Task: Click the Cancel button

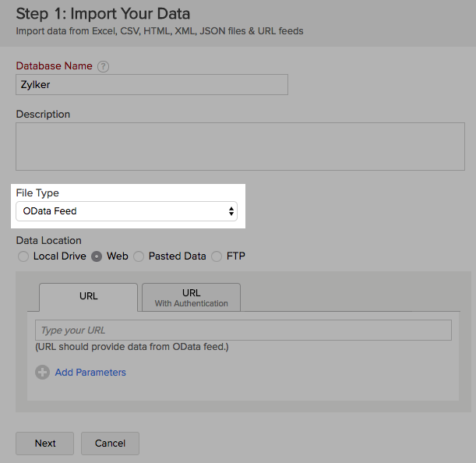Action: (110, 444)
